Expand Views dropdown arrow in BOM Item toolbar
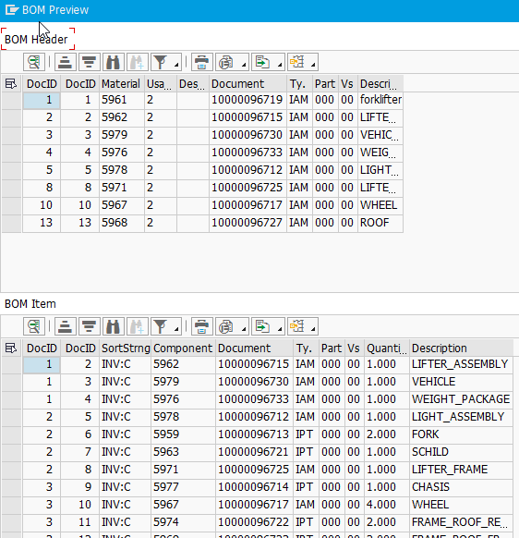519x538 pixels. 244,329
